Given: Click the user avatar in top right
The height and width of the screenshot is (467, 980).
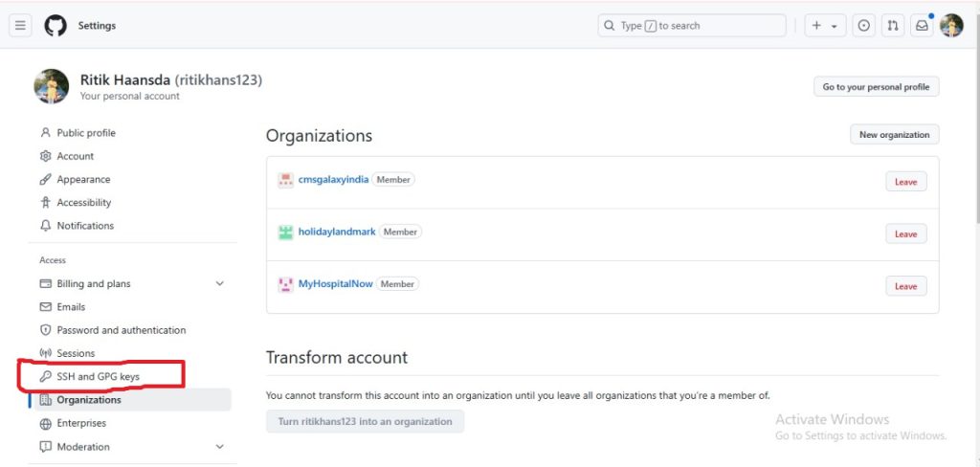Looking at the screenshot, I should click(951, 26).
